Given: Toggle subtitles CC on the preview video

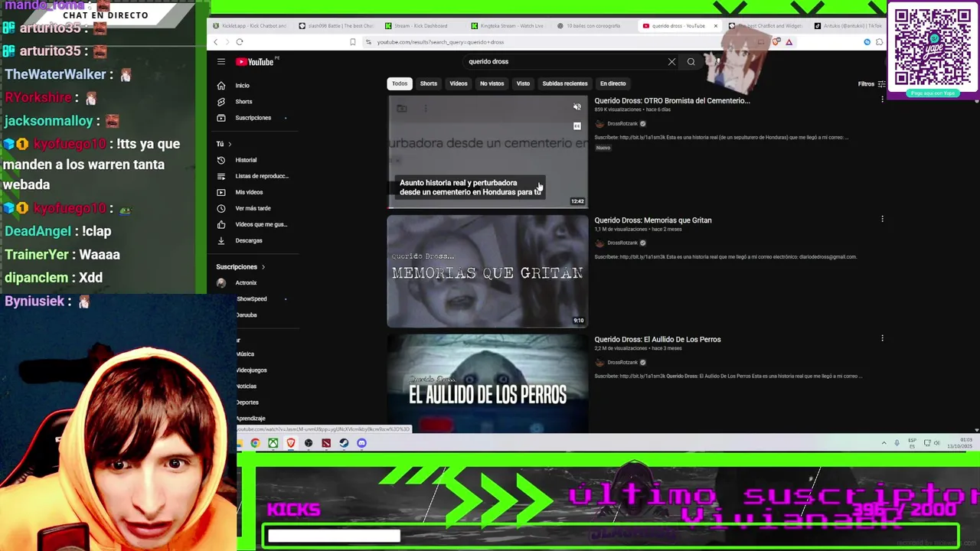Looking at the screenshot, I should tap(577, 126).
